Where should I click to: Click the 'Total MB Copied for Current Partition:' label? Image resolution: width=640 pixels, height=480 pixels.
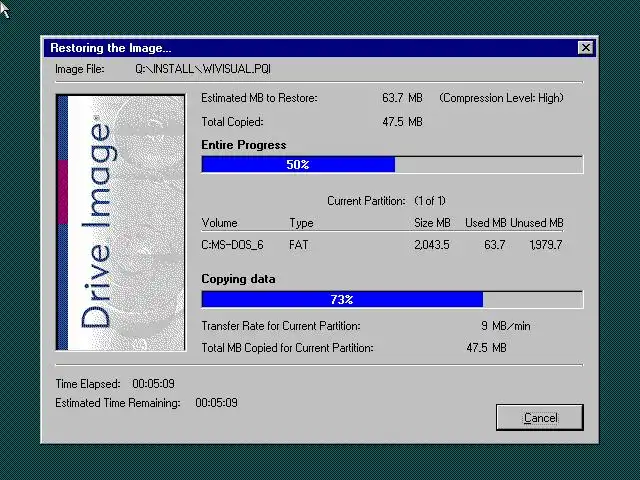(287, 348)
